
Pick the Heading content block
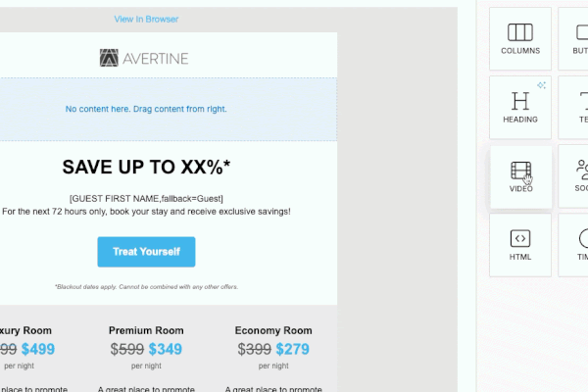520,107
